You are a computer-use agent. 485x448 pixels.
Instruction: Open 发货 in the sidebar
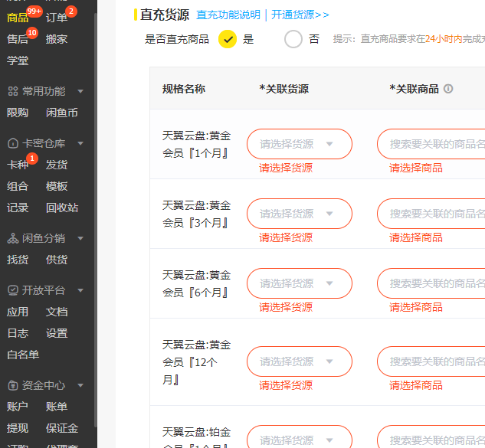57,165
